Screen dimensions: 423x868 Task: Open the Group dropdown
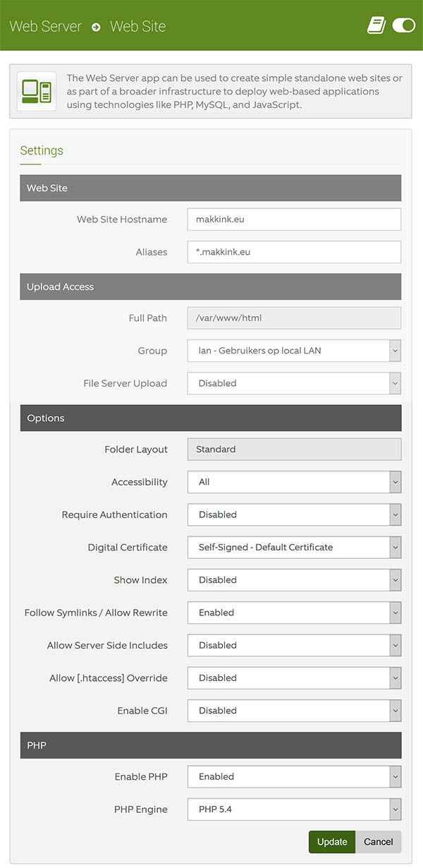coord(294,351)
